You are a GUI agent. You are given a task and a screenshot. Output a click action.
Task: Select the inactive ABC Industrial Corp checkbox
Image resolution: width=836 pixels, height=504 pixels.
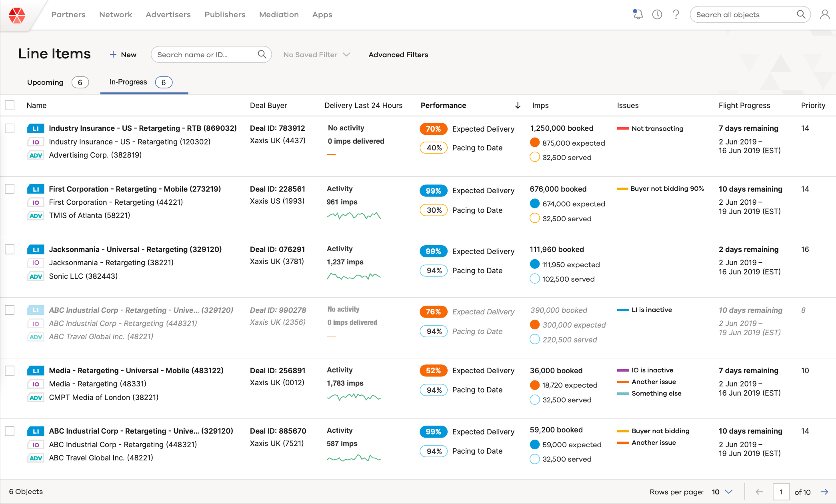click(x=10, y=310)
